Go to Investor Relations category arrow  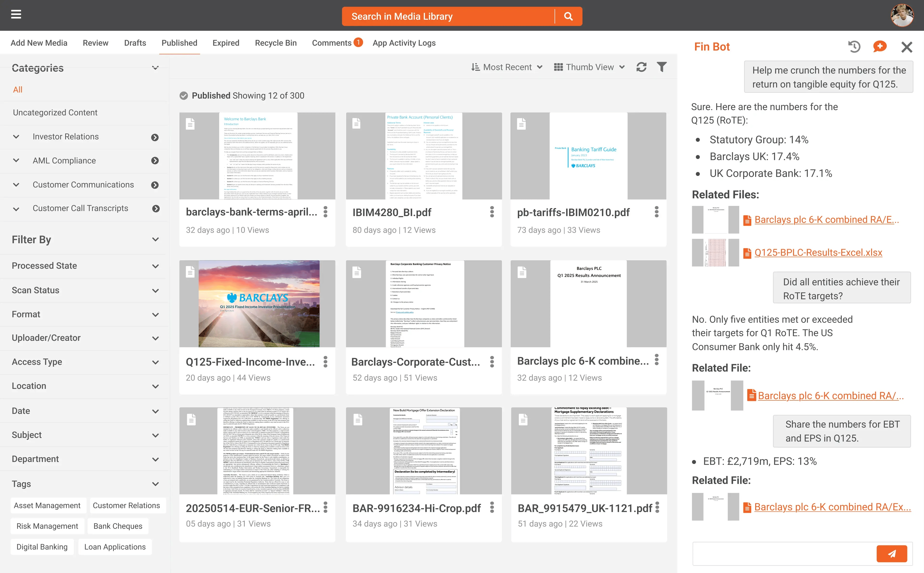155,137
